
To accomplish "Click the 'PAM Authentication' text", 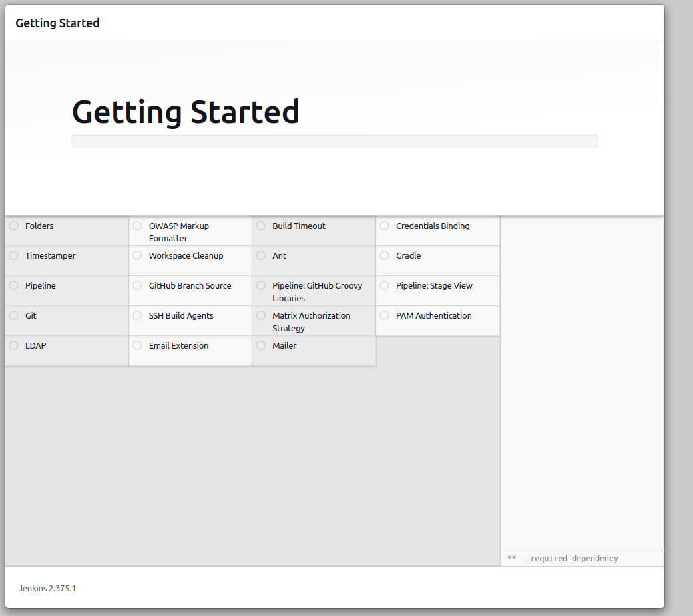I will coord(434,316).
